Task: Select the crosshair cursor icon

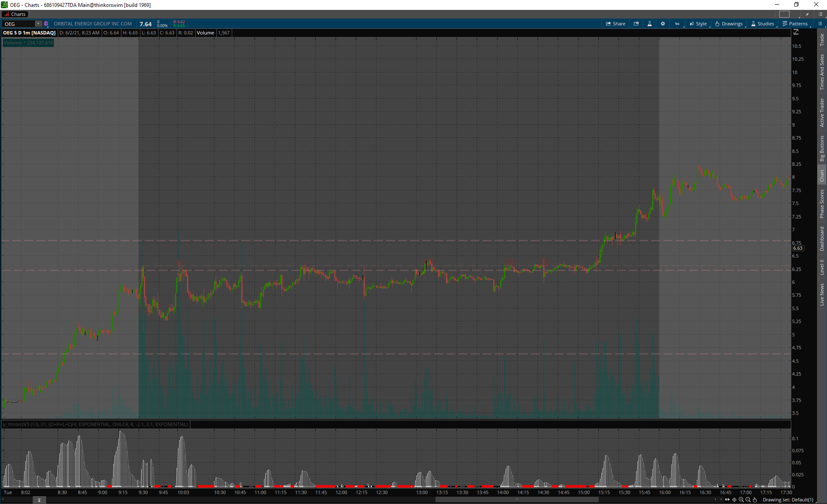Action: tap(734, 500)
